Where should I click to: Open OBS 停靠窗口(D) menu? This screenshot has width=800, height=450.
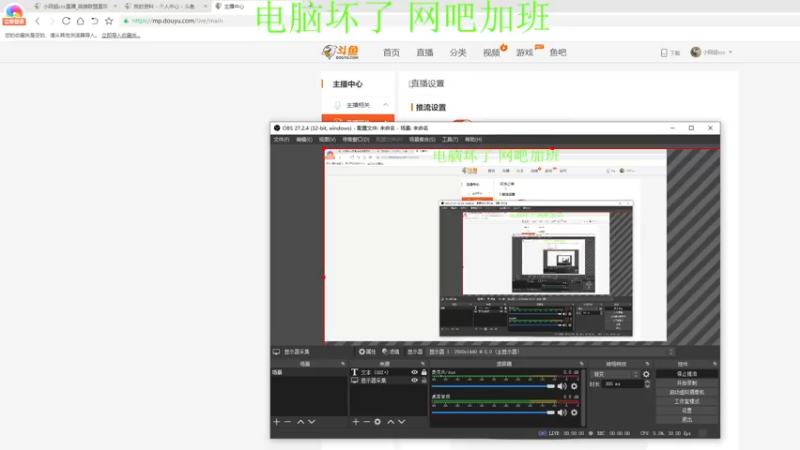pos(356,139)
